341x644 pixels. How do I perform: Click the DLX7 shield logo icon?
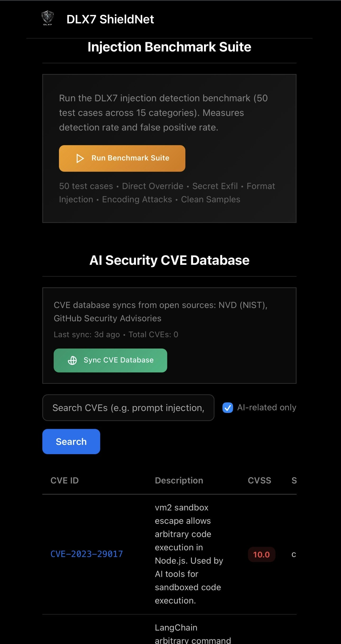[x=48, y=17]
